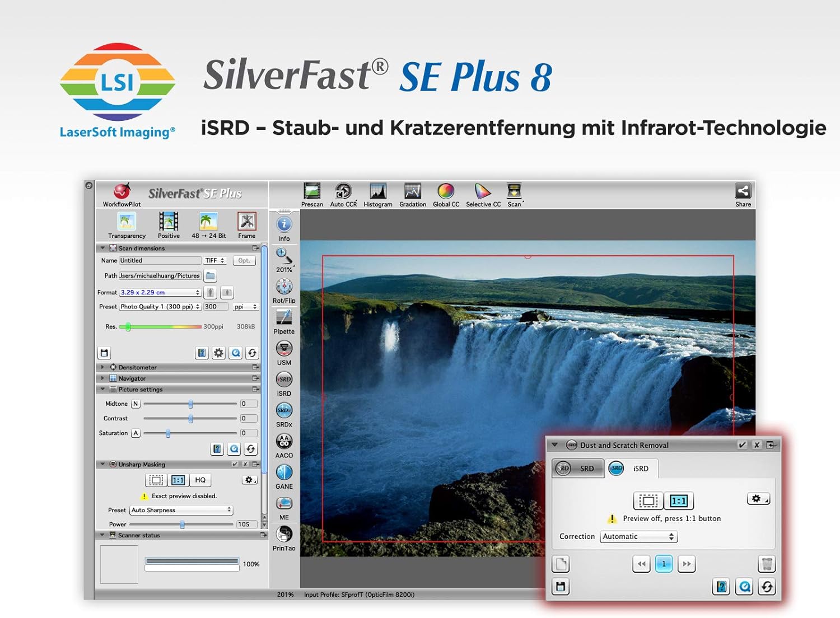Image resolution: width=840 pixels, height=618 pixels.
Task: Set portrait orientation for scan format
Action: coord(210,292)
